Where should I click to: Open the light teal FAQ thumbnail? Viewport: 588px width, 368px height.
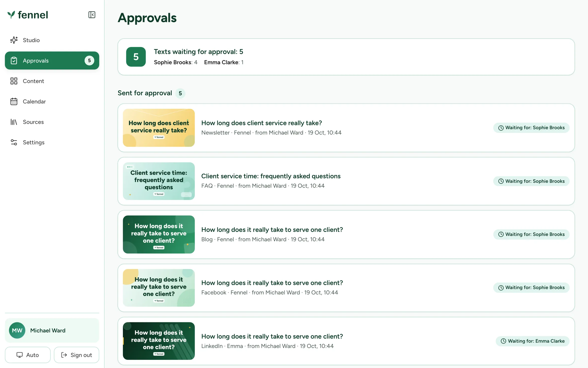(x=159, y=181)
